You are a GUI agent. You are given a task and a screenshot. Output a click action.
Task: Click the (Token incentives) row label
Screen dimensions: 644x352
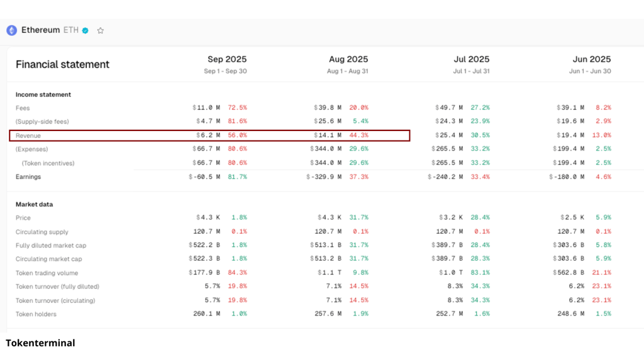[x=48, y=163]
